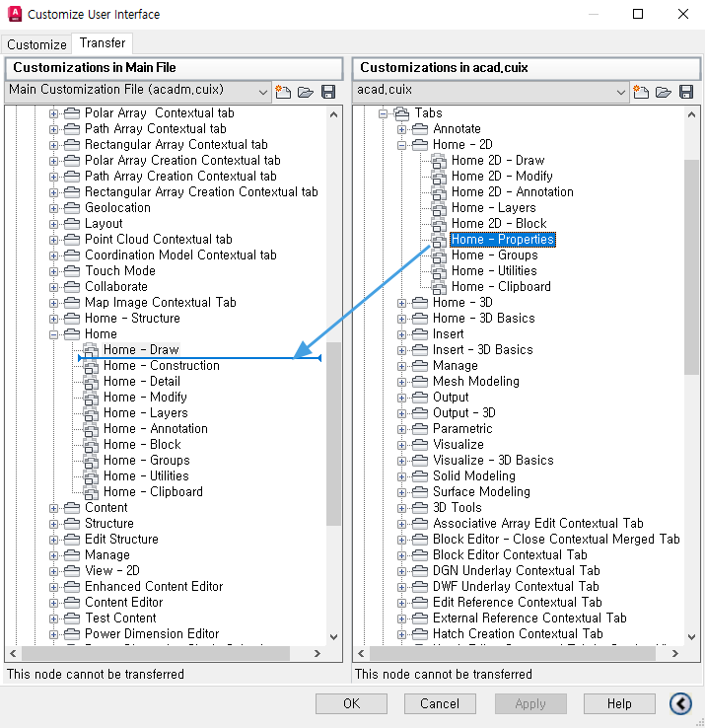
Task: Select Home - Draw in left tree
Action: pyautogui.click(x=141, y=349)
